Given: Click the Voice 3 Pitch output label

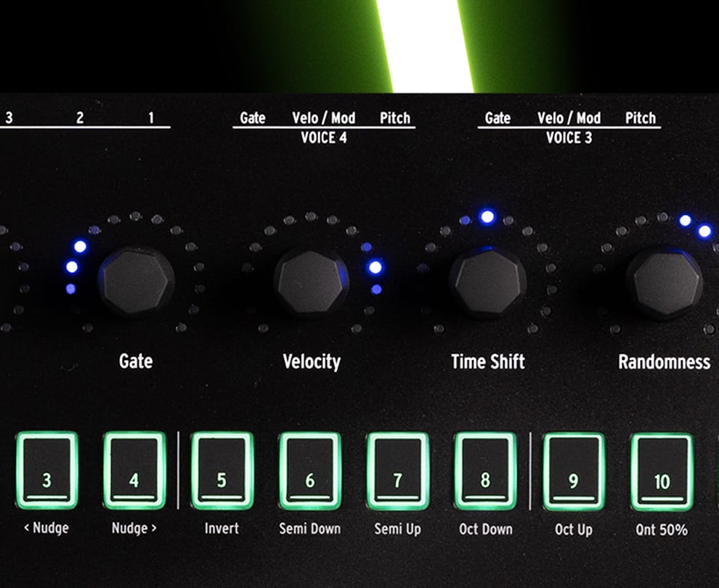Looking at the screenshot, I should [641, 118].
